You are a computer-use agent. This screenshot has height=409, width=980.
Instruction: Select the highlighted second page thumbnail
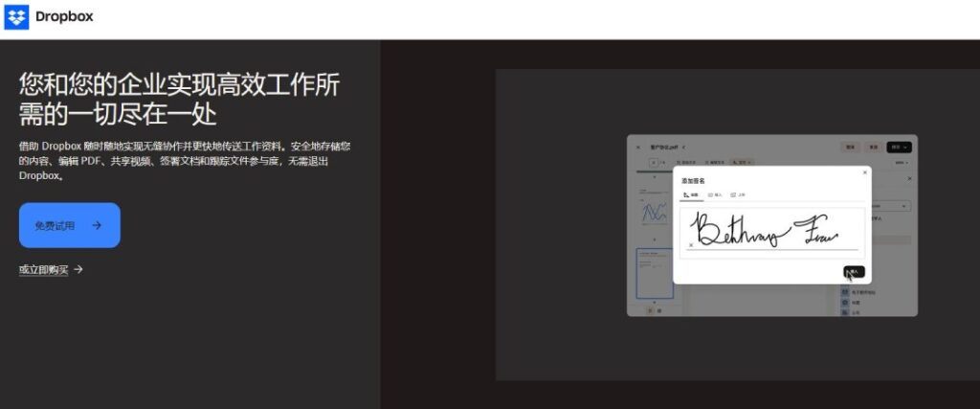(x=654, y=272)
